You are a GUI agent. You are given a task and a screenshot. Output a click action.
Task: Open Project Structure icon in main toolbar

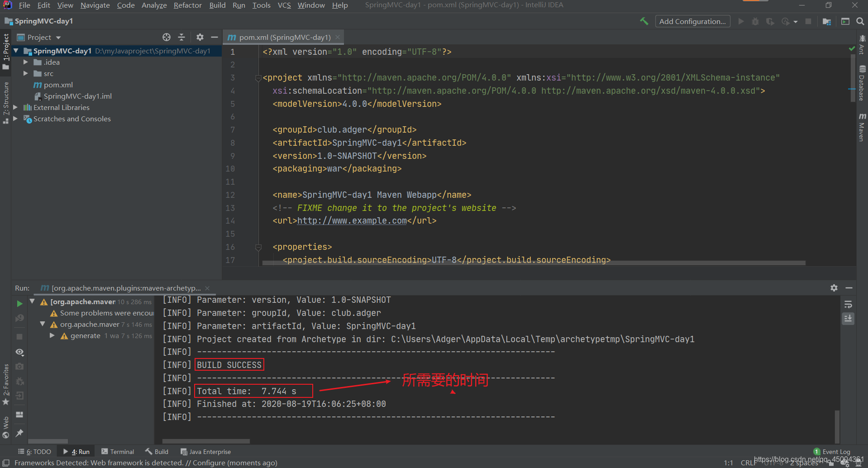827,21
